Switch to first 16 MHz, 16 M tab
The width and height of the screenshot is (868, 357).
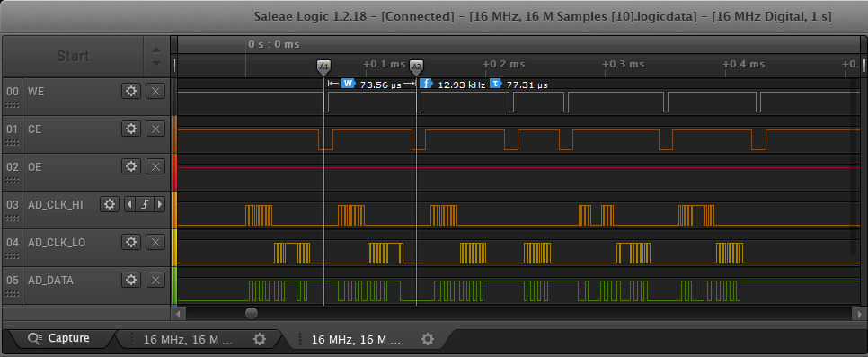pyautogui.click(x=187, y=339)
